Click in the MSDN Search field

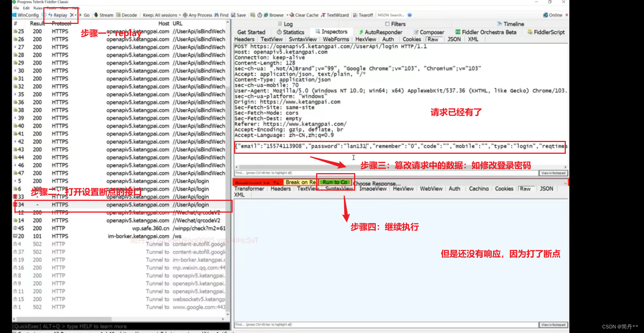click(x=391, y=15)
